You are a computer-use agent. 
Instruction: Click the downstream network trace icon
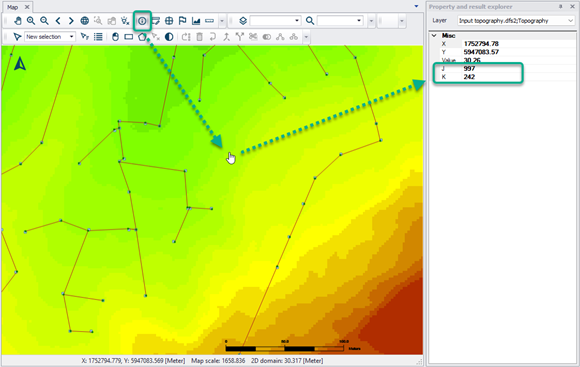(x=294, y=37)
